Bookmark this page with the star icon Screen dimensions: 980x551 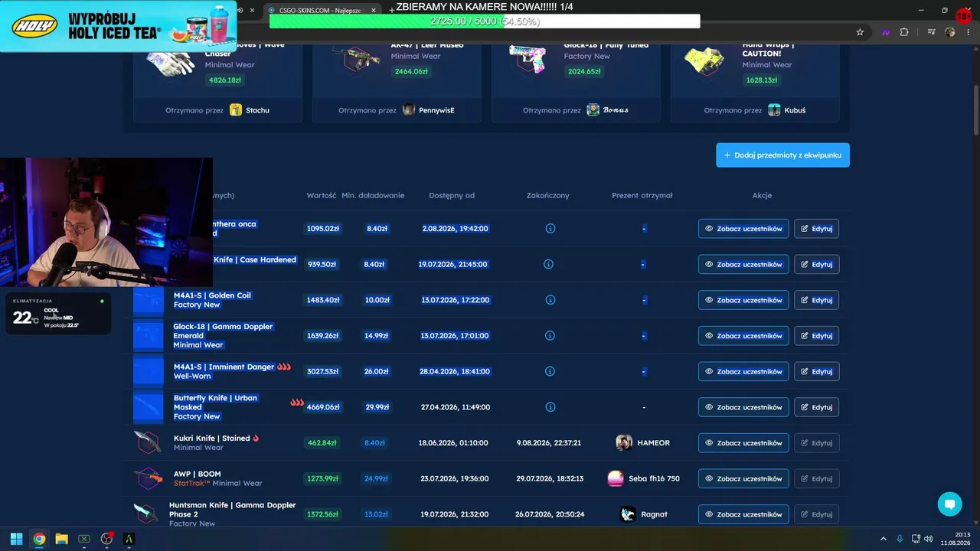(x=860, y=32)
